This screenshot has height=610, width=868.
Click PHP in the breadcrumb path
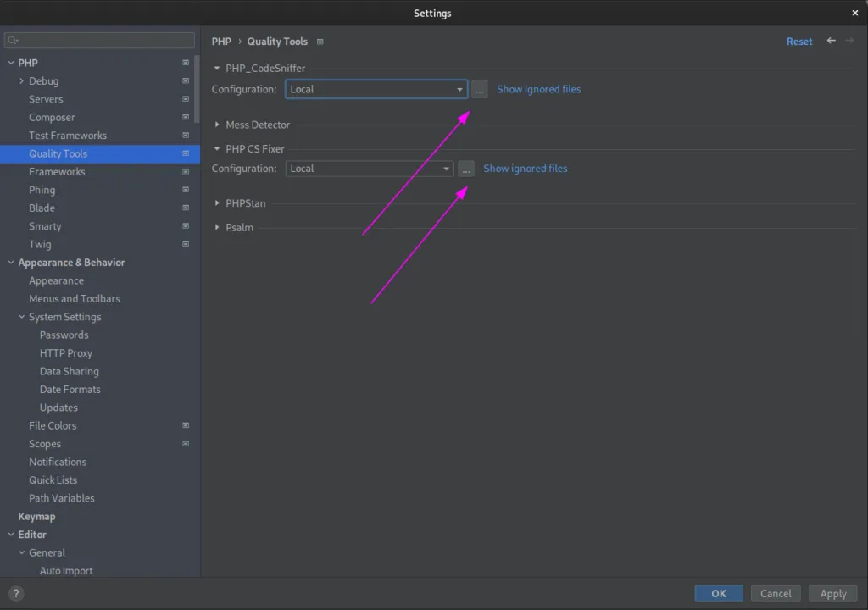pos(221,41)
